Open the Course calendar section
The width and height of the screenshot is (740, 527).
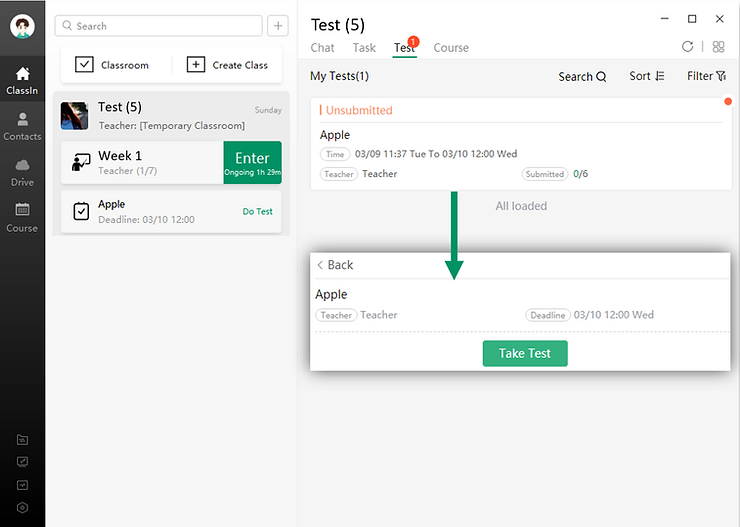[x=22, y=217]
